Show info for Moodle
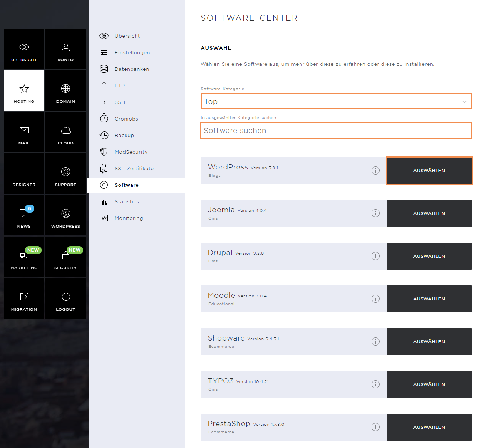The height and width of the screenshot is (448, 487). tap(375, 299)
